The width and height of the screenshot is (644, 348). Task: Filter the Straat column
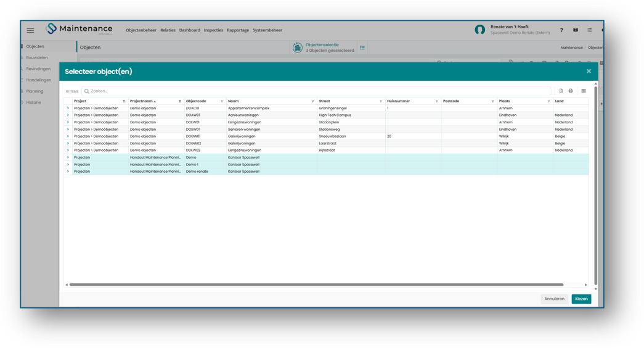coord(381,101)
